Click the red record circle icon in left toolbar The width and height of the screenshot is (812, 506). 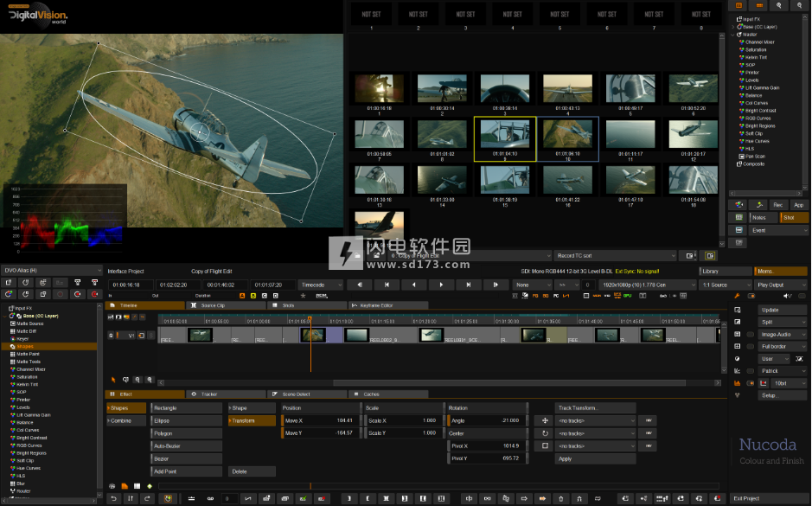[94, 294]
